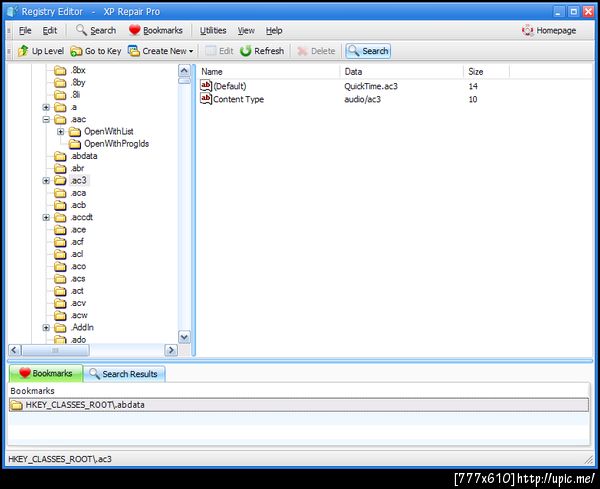Screen dimensions: 600x489
Task: Click the status bar path HKEY_CLASSES_ROOT\.ac3
Action: [x=60, y=459]
